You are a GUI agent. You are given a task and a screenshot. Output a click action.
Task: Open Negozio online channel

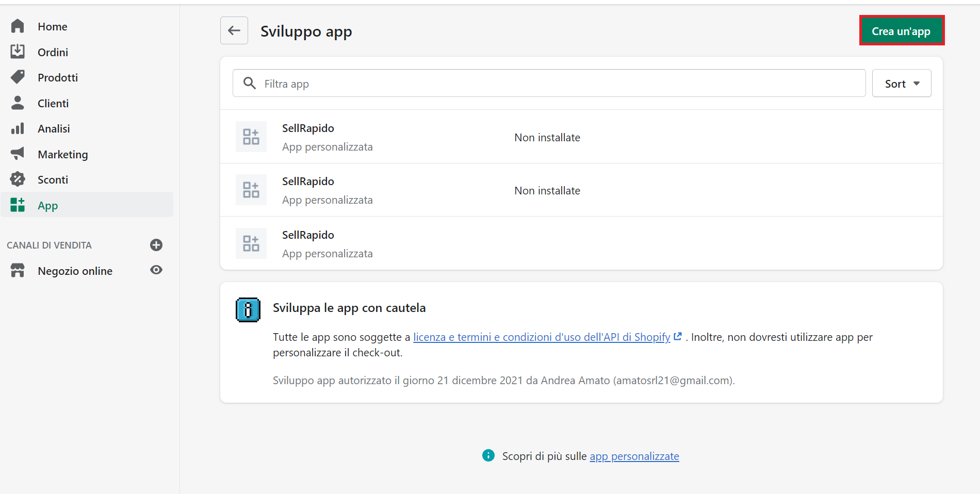coord(75,271)
